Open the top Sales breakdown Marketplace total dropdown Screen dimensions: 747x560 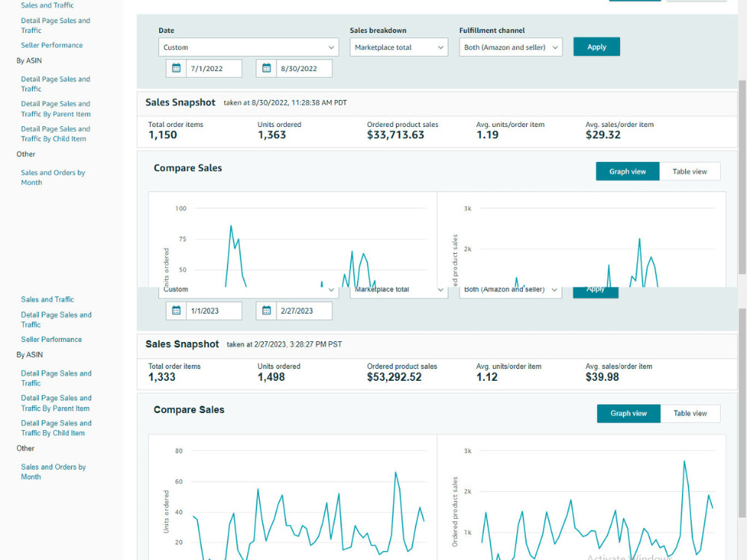[399, 47]
